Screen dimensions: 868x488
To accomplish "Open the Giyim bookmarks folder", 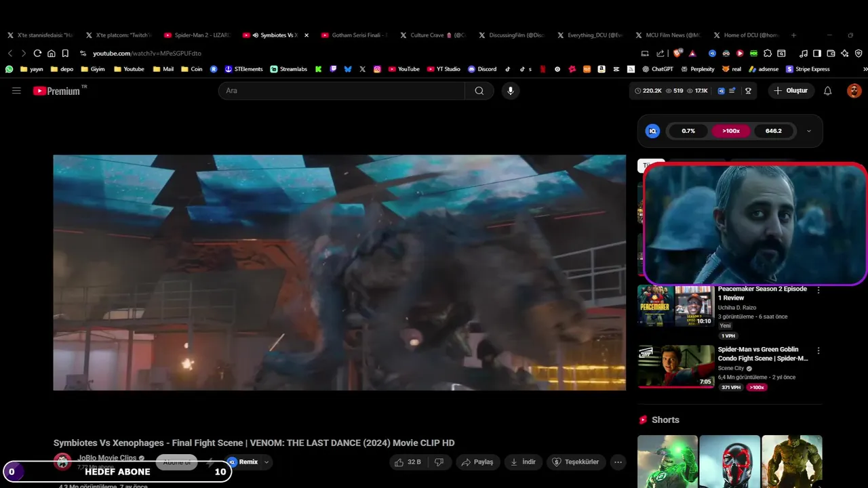I will [92, 68].
